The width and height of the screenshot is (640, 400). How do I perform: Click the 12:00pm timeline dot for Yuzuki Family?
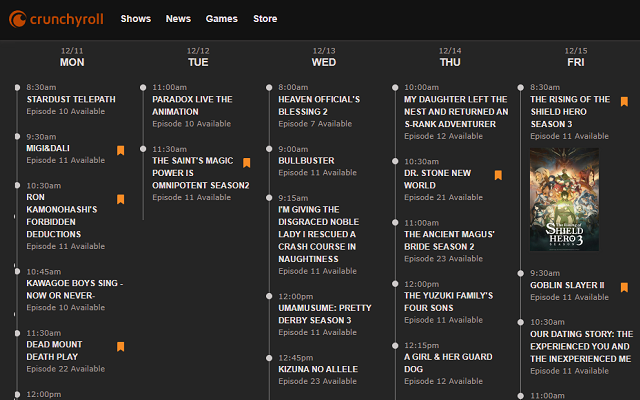pos(395,284)
